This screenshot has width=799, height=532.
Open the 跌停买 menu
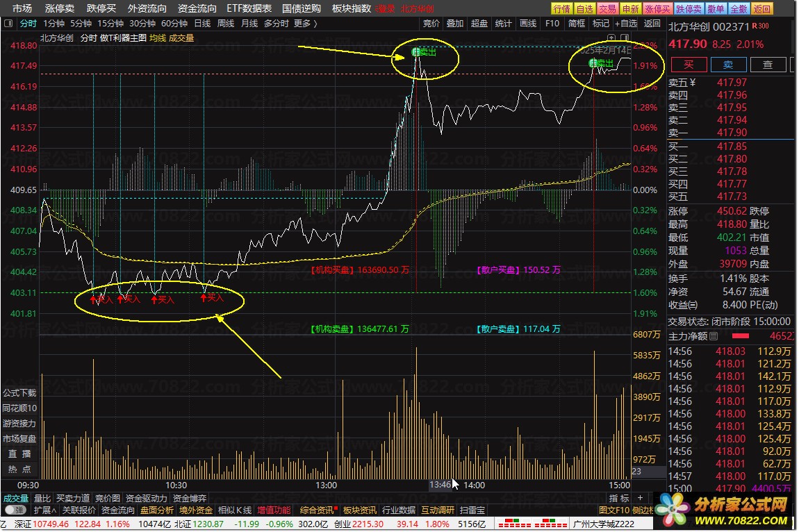point(101,8)
